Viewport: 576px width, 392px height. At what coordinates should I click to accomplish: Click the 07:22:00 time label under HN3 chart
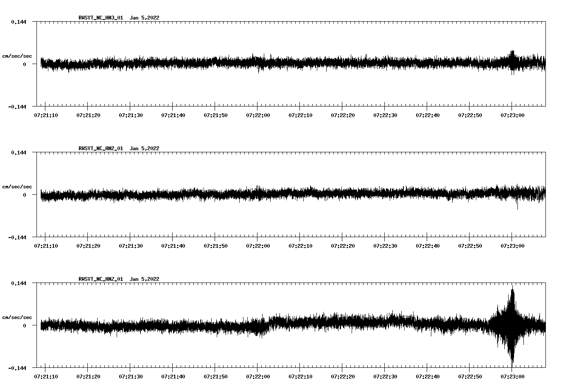pyautogui.click(x=258, y=115)
